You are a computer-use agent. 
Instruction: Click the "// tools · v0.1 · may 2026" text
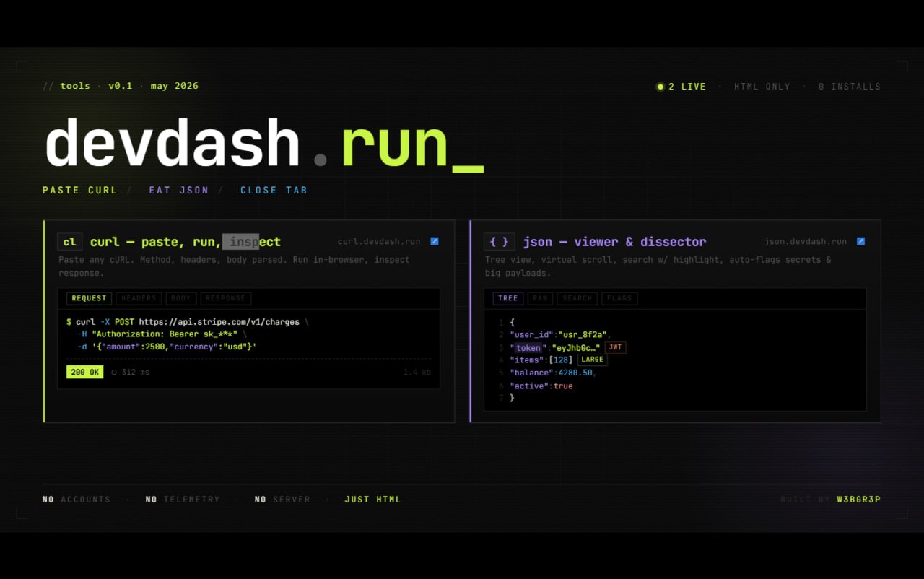[x=121, y=86]
